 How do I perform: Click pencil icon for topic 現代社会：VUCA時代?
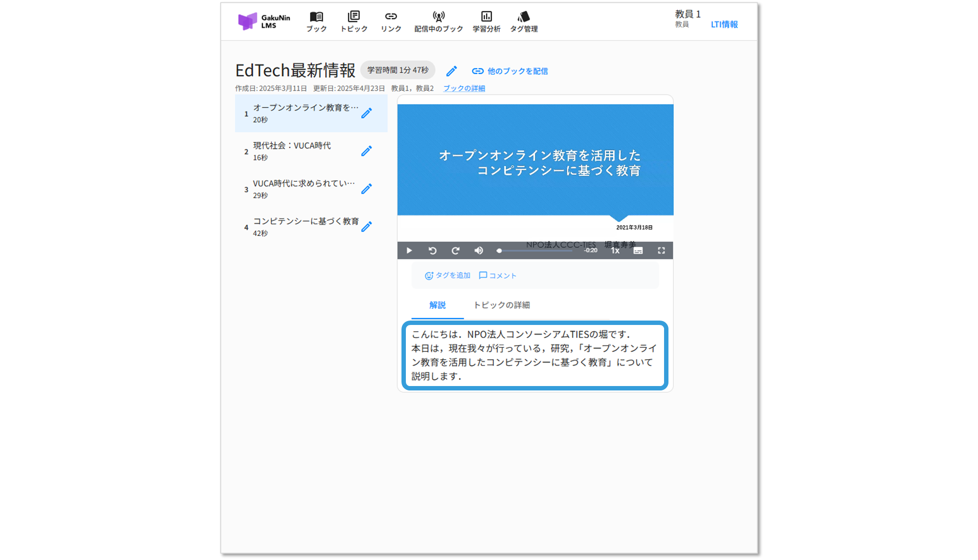click(366, 151)
